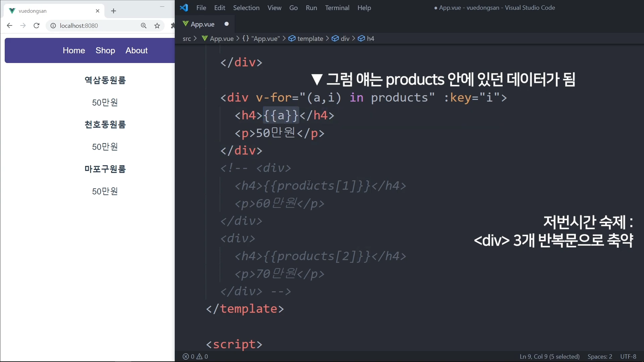Click the unsaved dot on the App.vue tab
644x362 pixels.
click(x=226, y=24)
